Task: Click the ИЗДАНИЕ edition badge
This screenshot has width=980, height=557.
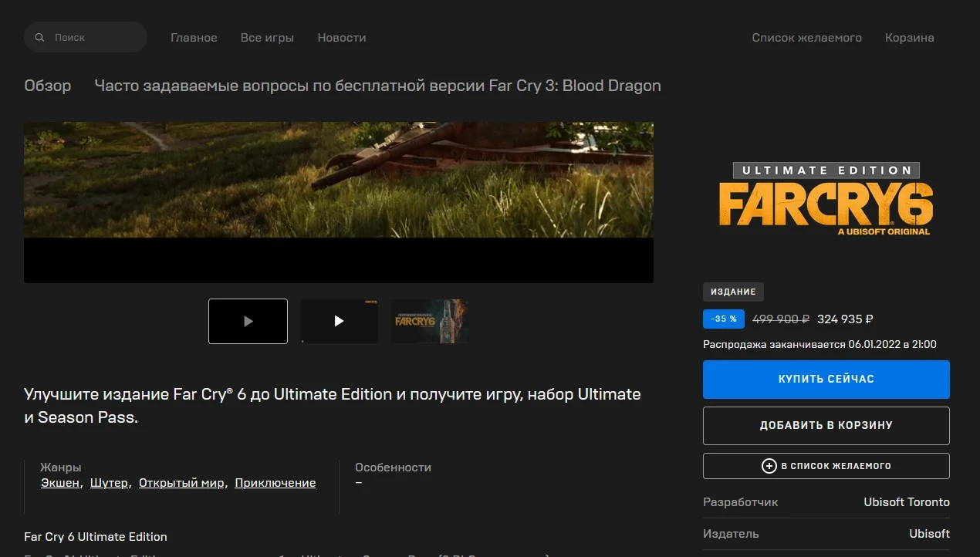Action: pyautogui.click(x=733, y=292)
